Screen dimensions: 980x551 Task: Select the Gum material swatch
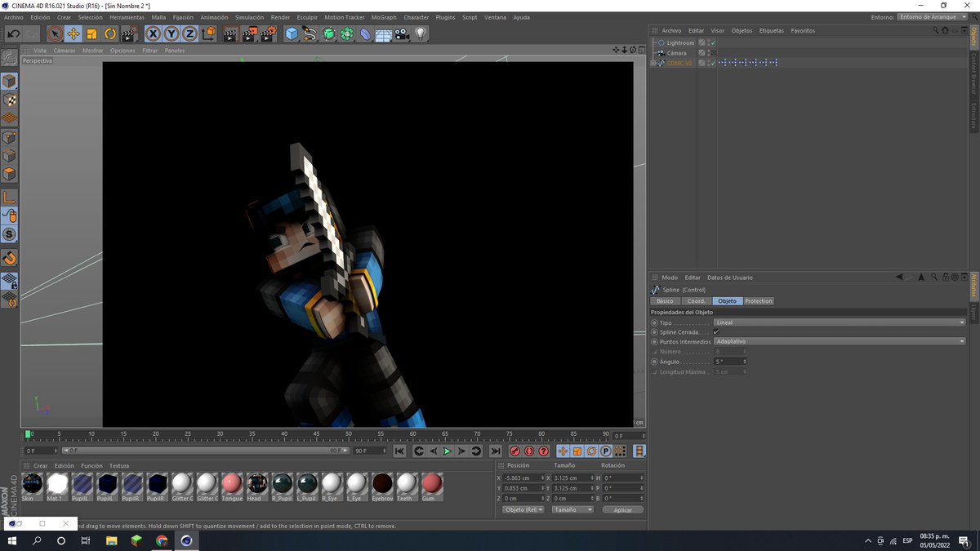click(x=432, y=487)
